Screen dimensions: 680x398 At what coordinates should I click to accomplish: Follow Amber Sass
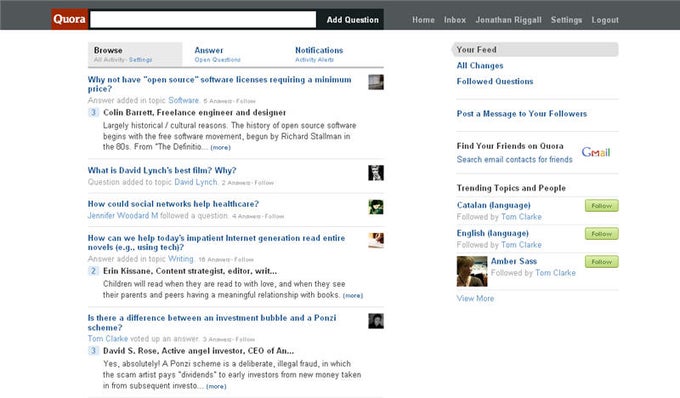point(602,261)
